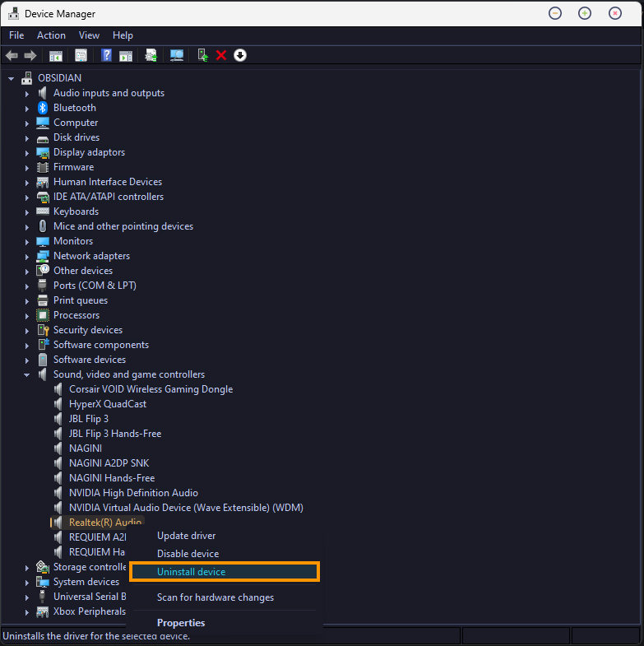Select NAGINI A2DP SNK device
This screenshot has width=644, height=646.
(x=109, y=463)
